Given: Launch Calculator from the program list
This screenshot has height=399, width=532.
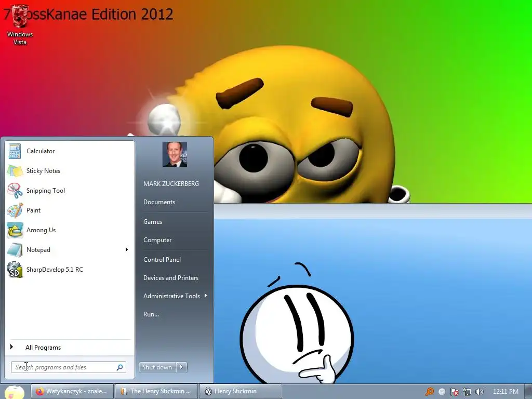Looking at the screenshot, I should coord(70,151).
